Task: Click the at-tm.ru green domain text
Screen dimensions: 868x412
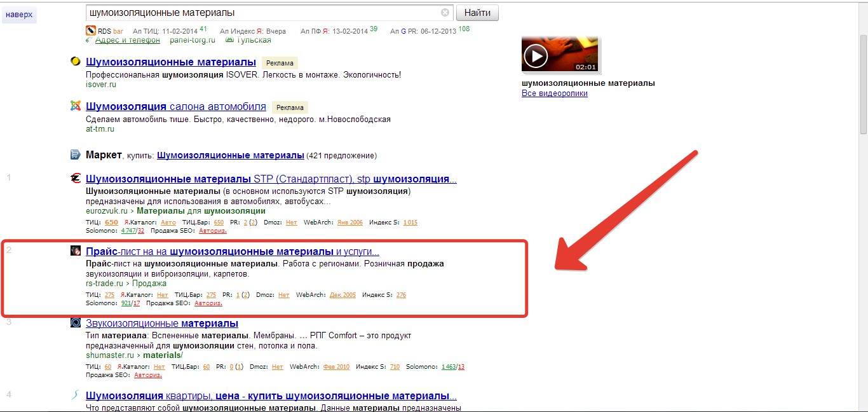Action: (x=100, y=129)
